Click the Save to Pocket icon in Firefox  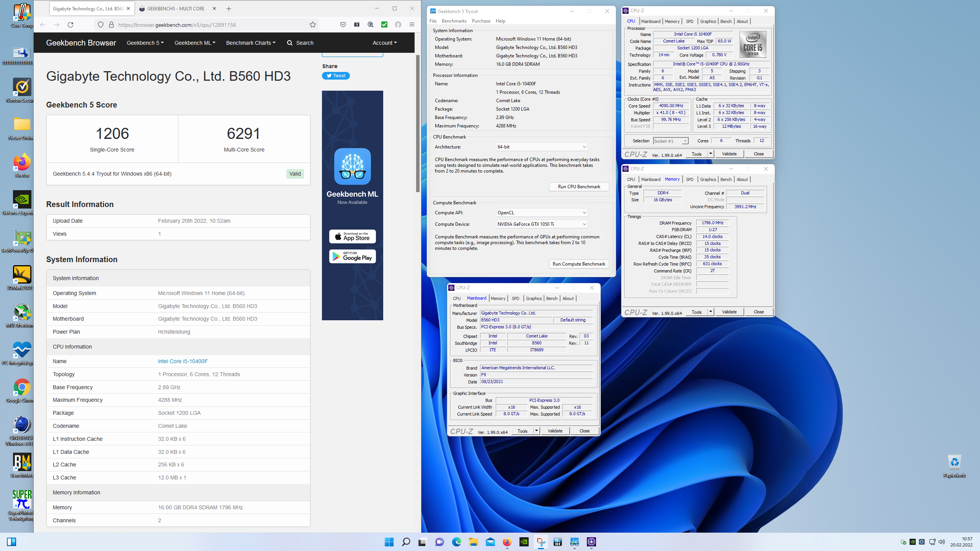click(x=343, y=25)
